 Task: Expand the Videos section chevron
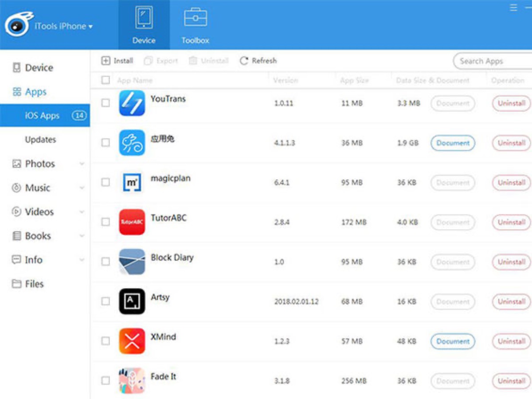coord(82,212)
